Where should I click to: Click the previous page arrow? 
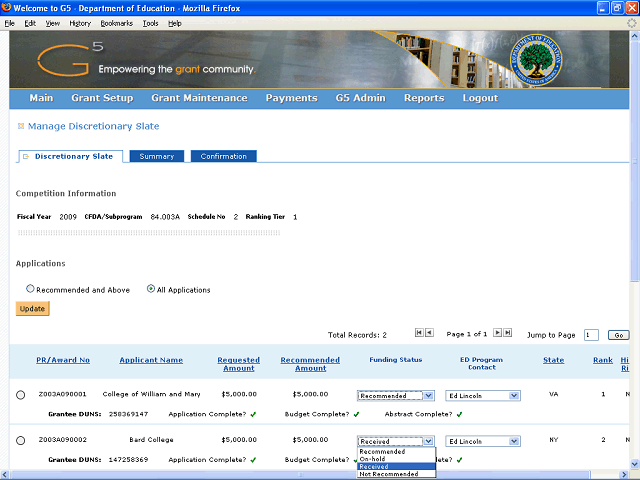(x=429, y=333)
